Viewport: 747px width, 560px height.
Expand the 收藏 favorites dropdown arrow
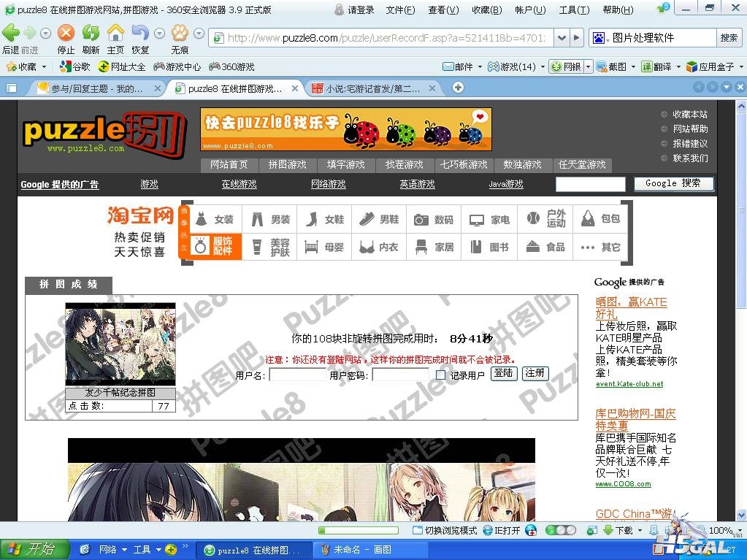point(44,67)
